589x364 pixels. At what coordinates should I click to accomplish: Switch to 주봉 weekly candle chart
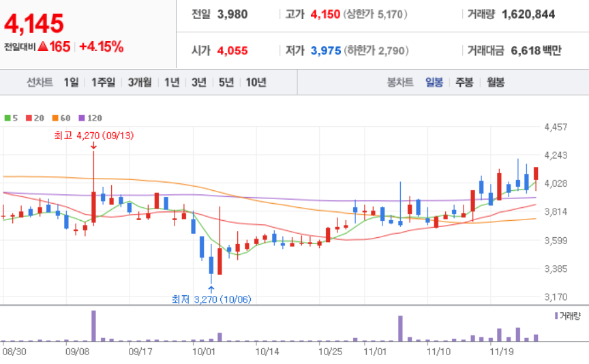465,82
